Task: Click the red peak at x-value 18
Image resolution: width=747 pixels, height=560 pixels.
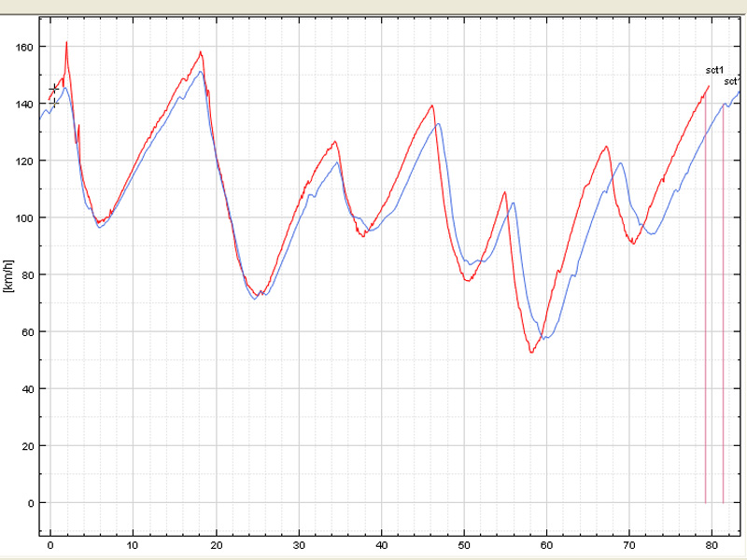Action: [x=201, y=52]
